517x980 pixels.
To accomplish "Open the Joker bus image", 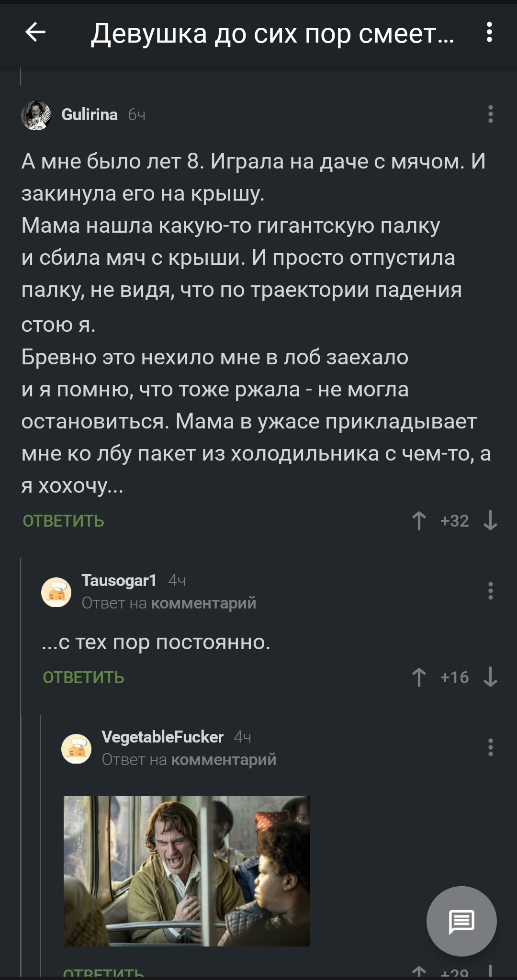I will point(187,871).
